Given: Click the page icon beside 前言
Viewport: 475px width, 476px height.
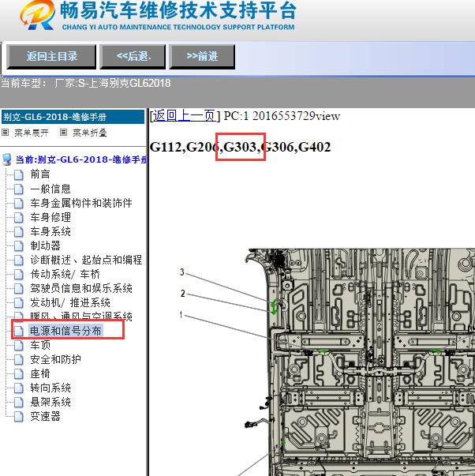Looking at the screenshot, I should (19, 174).
